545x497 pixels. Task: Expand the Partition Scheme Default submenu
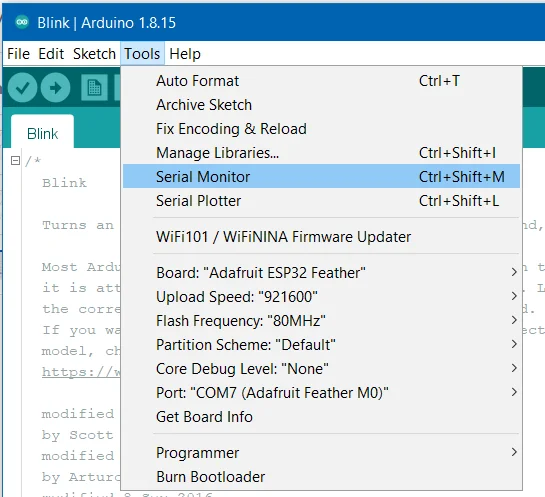point(322,345)
